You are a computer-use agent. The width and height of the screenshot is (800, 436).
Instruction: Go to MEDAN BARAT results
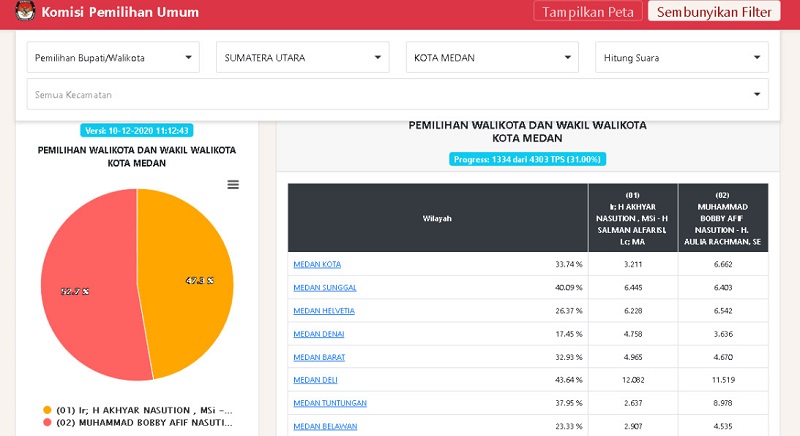pos(319,357)
